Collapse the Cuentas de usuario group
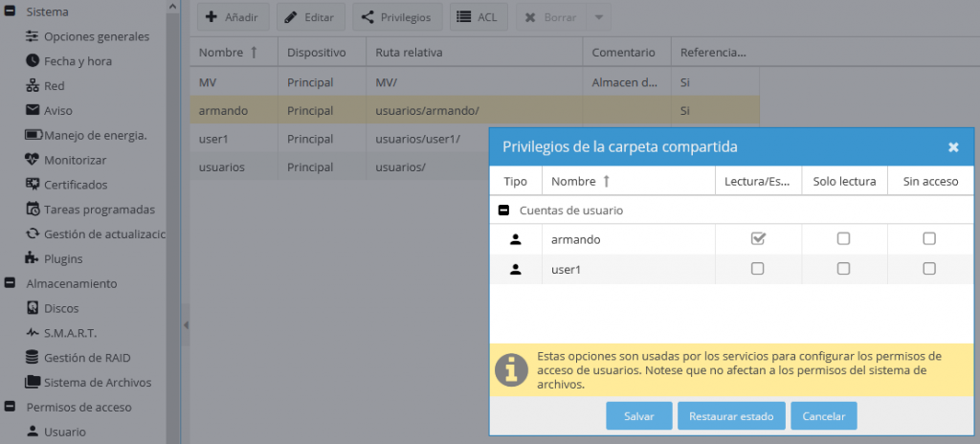This screenshot has width=980, height=444. (503, 211)
